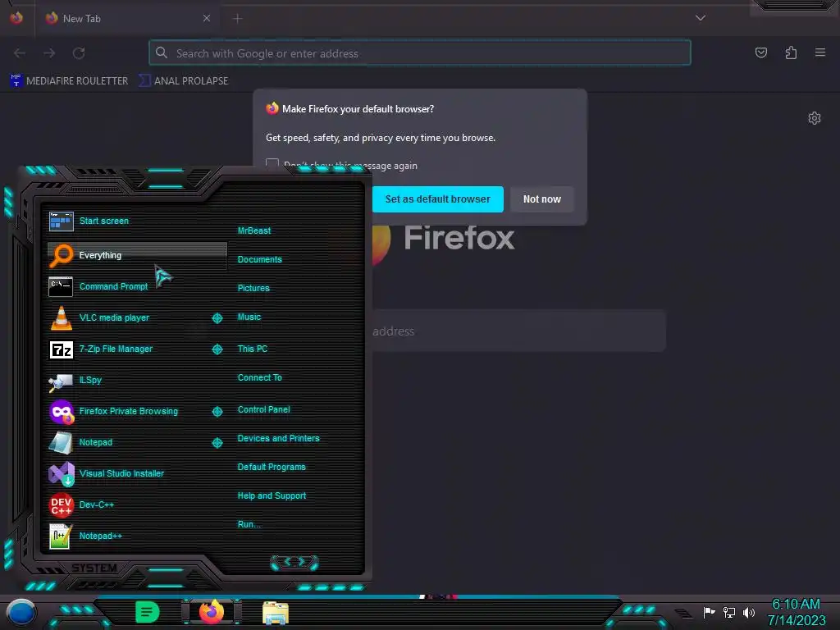
Task: Open Pictures from start menu
Action: point(253,288)
